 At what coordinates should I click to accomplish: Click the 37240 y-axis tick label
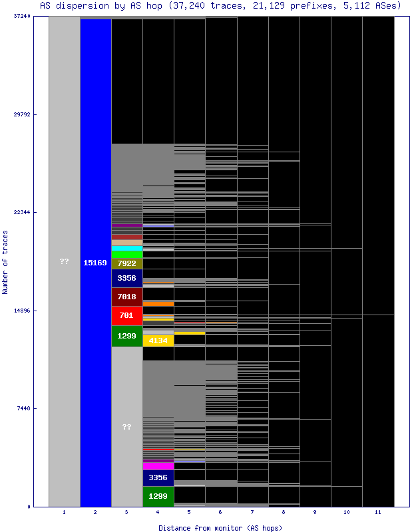click(21, 17)
